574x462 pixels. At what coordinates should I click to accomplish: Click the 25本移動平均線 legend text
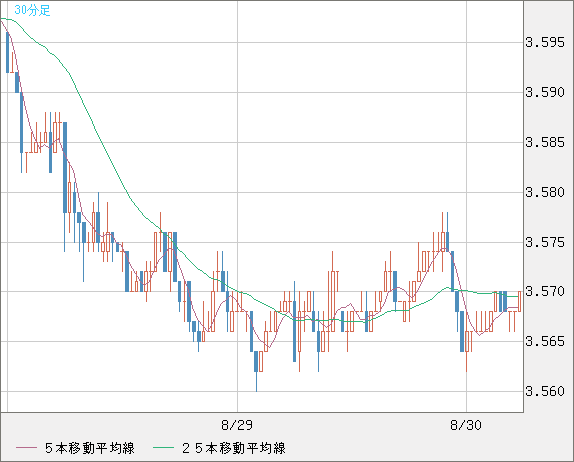pyautogui.click(x=234, y=448)
